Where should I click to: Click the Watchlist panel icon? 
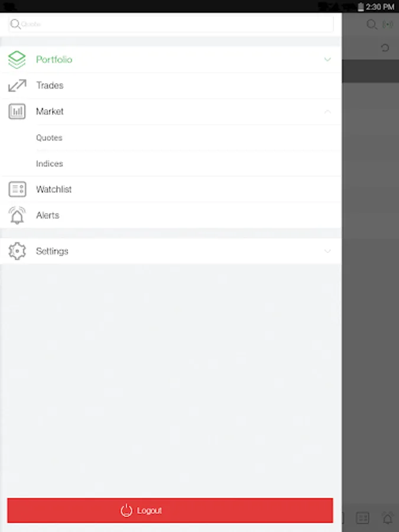coord(17,189)
